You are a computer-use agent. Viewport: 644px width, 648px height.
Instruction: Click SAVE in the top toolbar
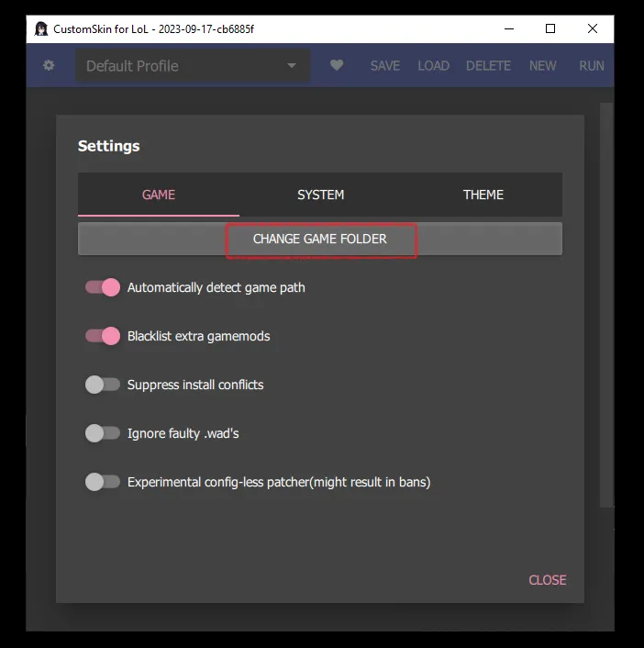coord(385,66)
